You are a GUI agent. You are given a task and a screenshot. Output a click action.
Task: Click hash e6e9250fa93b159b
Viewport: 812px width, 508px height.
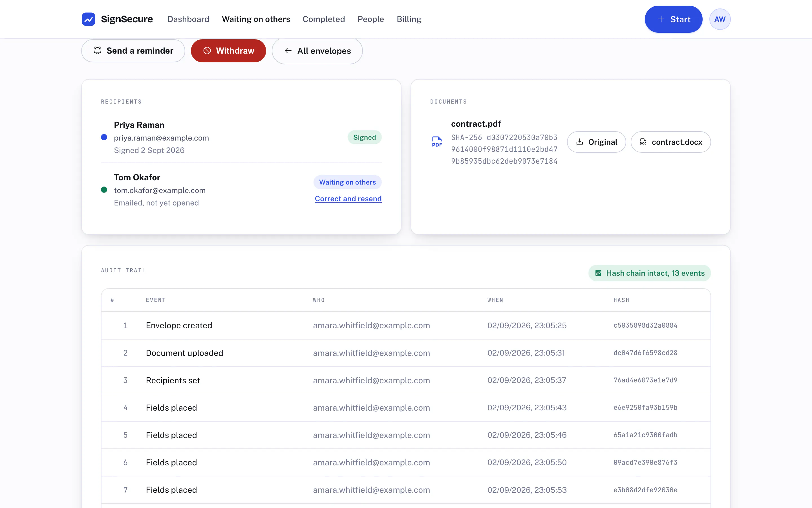646,408
